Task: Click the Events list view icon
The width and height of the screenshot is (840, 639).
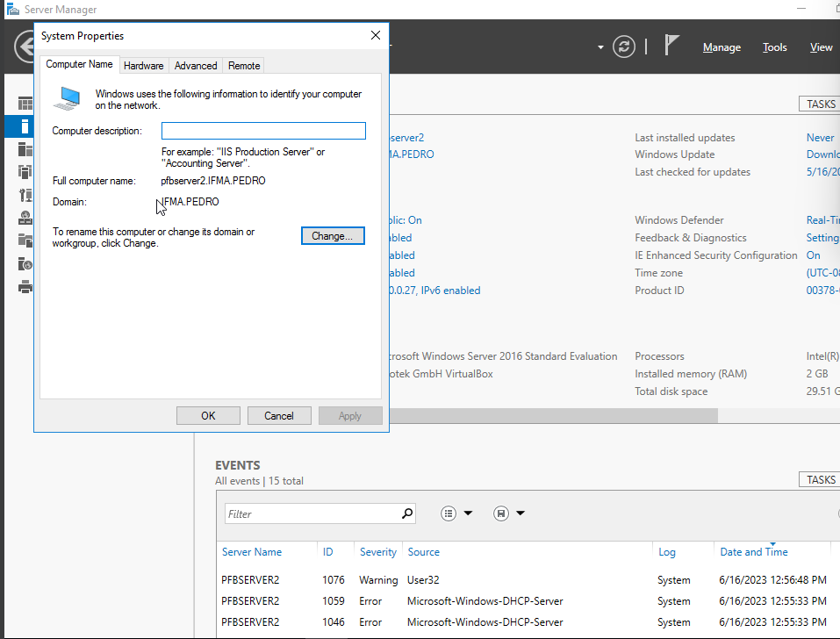Action: (448, 513)
